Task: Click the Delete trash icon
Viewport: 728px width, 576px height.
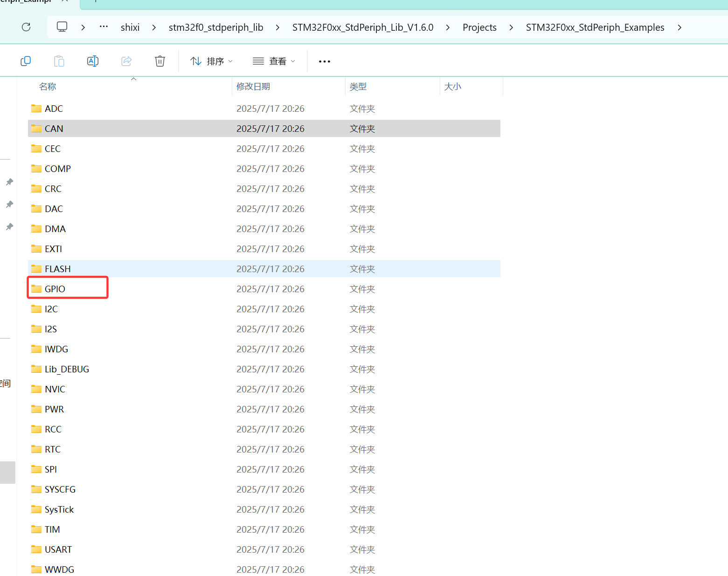Action: pyautogui.click(x=160, y=61)
